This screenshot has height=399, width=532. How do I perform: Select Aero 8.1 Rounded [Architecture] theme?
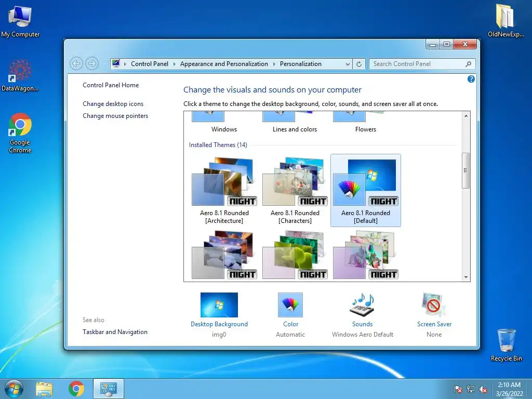click(224, 190)
